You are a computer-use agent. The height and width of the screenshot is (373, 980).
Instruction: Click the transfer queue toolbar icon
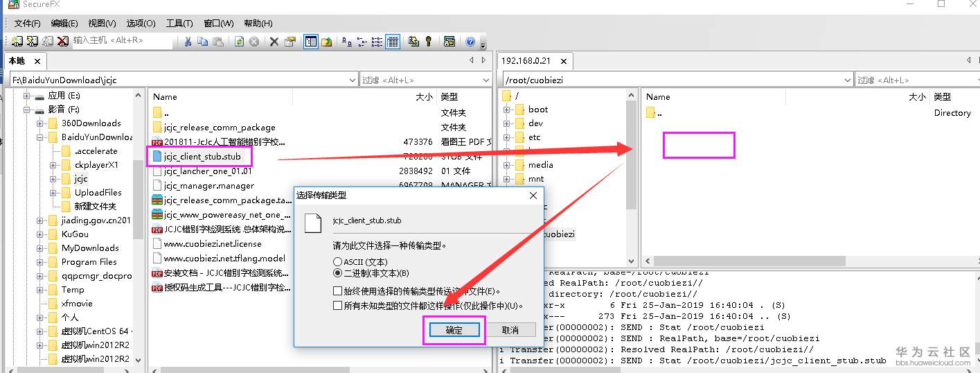[449, 41]
